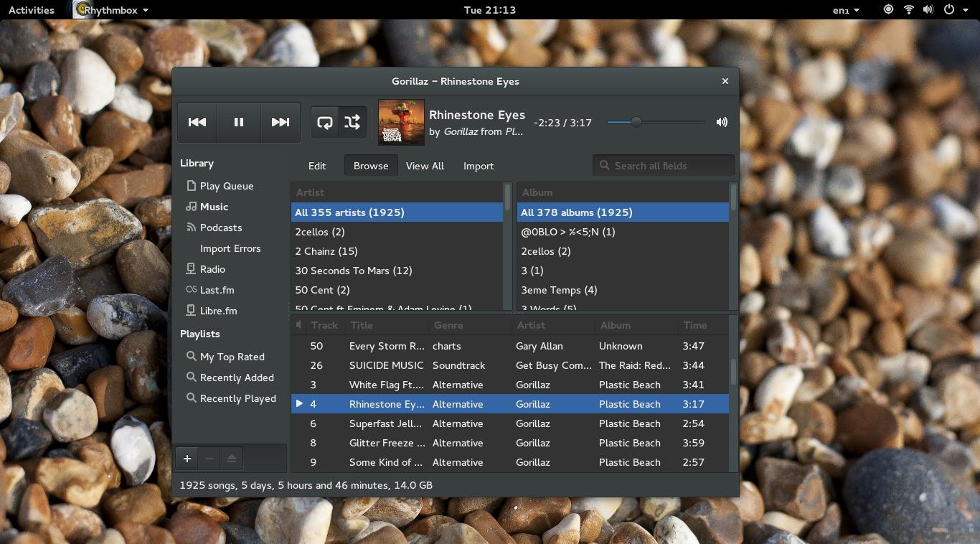The height and width of the screenshot is (544, 980).
Task: Open the en keyboard layout dropdown
Action: click(x=846, y=10)
